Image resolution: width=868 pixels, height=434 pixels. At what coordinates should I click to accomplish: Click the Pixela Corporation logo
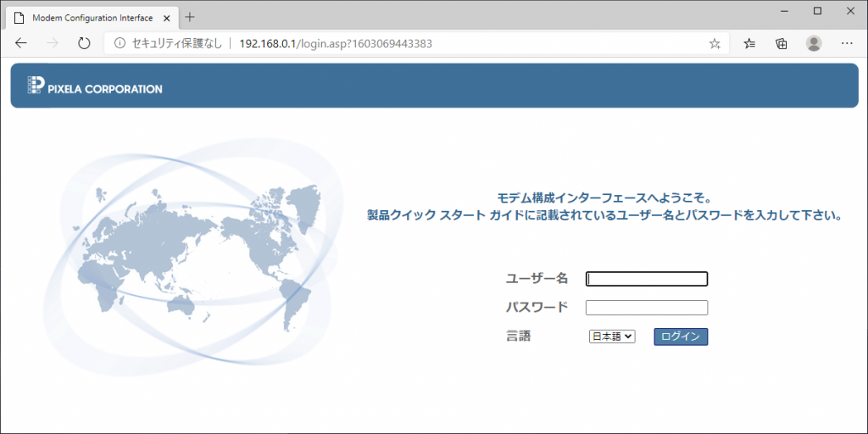tap(94, 86)
